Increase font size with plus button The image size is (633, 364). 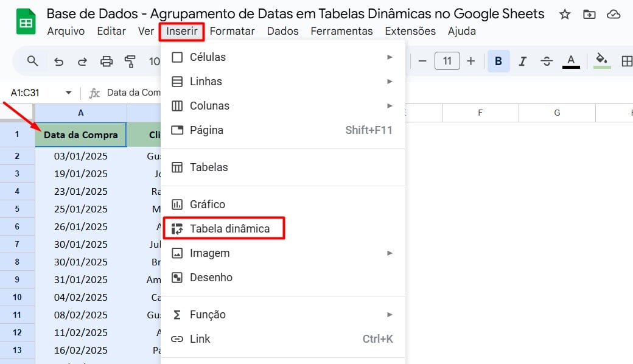pos(470,61)
